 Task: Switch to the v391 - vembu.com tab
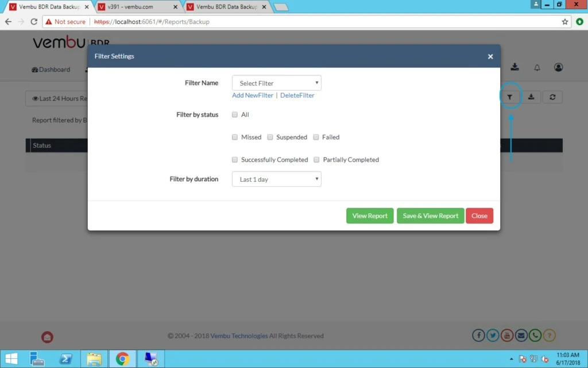(x=137, y=7)
